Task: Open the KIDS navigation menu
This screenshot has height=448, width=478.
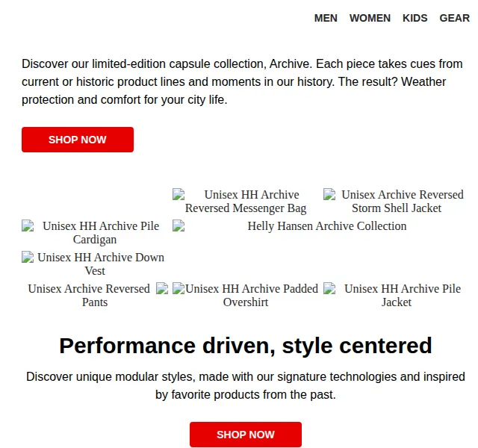Action: pyautogui.click(x=415, y=18)
